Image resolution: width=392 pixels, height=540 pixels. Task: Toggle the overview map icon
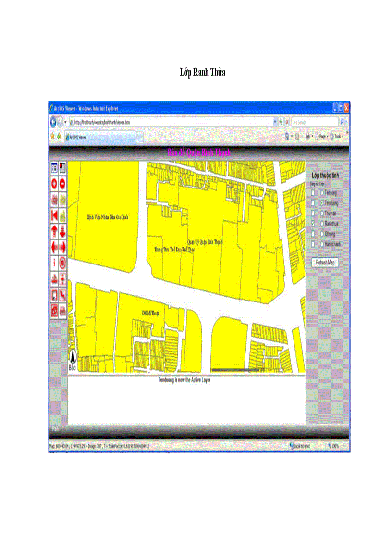point(63,168)
